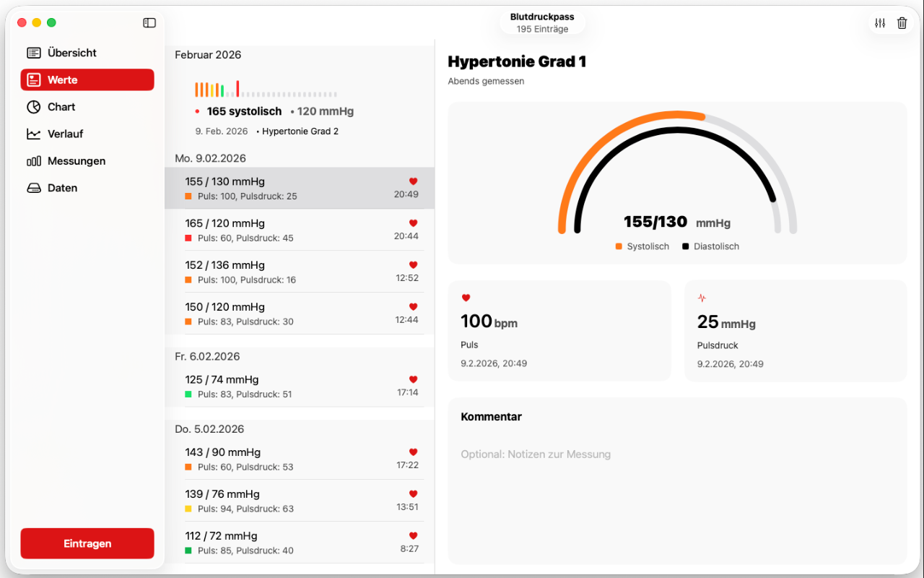Open the filter settings sliders icon
Viewport: 924px width, 578px height.
point(880,23)
